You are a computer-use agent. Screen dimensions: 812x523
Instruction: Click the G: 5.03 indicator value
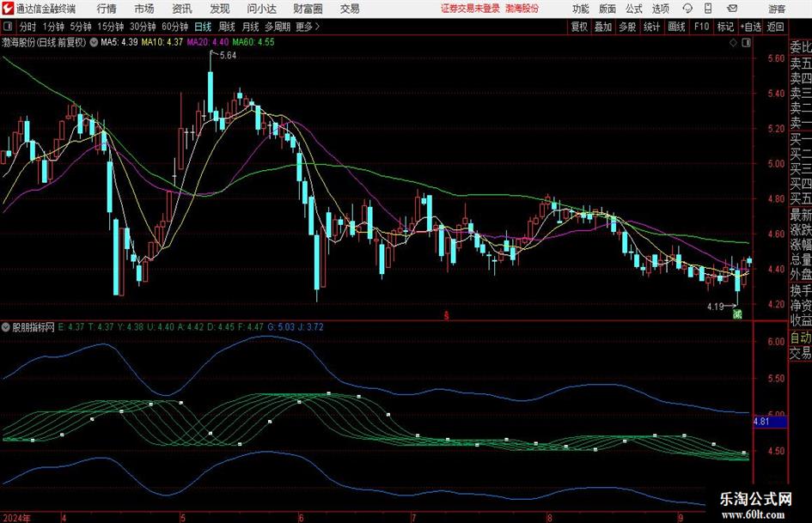point(281,327)
